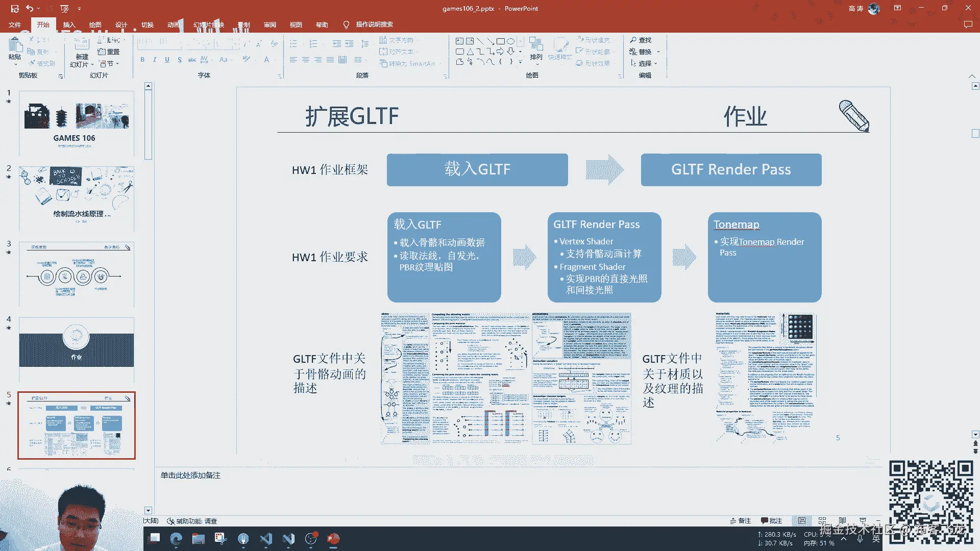
Task: Collapse the ribbon with the chevron arrow
Action: coord(972,76)
